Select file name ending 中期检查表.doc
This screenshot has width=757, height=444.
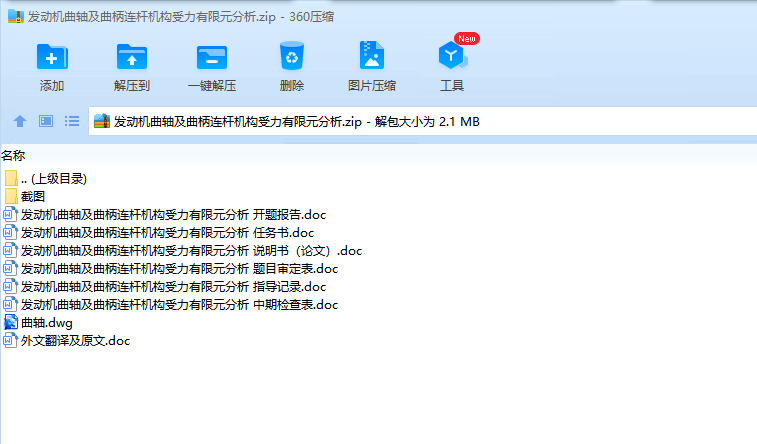coord(179,305)
